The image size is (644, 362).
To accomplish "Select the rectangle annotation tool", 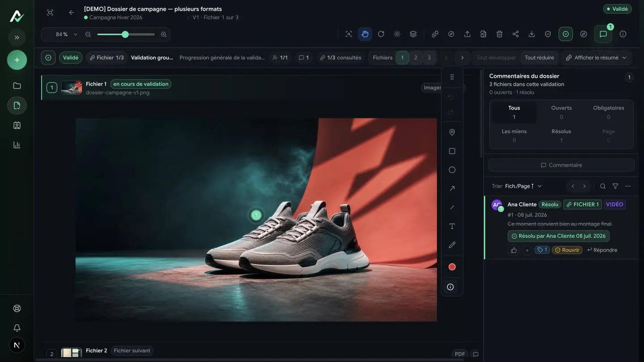I will 452,152.
